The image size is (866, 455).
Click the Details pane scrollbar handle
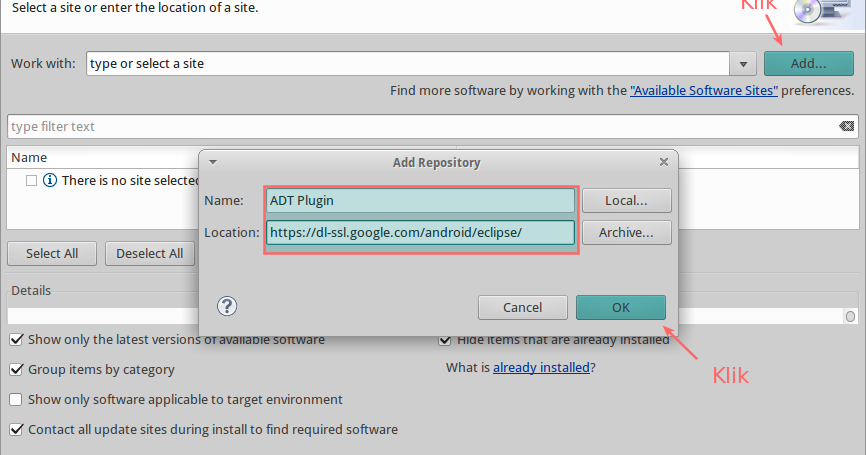coord(851,316)
